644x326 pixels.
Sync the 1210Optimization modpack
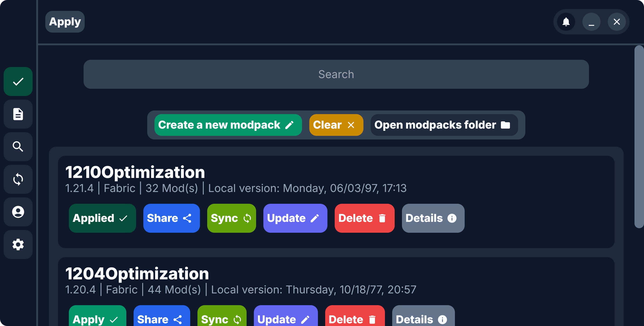[x=231, y=218]
